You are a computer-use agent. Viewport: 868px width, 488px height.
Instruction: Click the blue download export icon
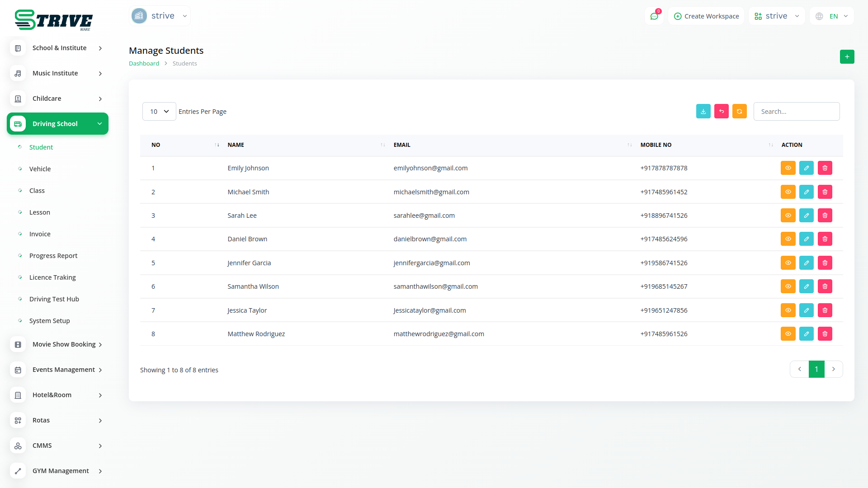click(x=703, y=112)
